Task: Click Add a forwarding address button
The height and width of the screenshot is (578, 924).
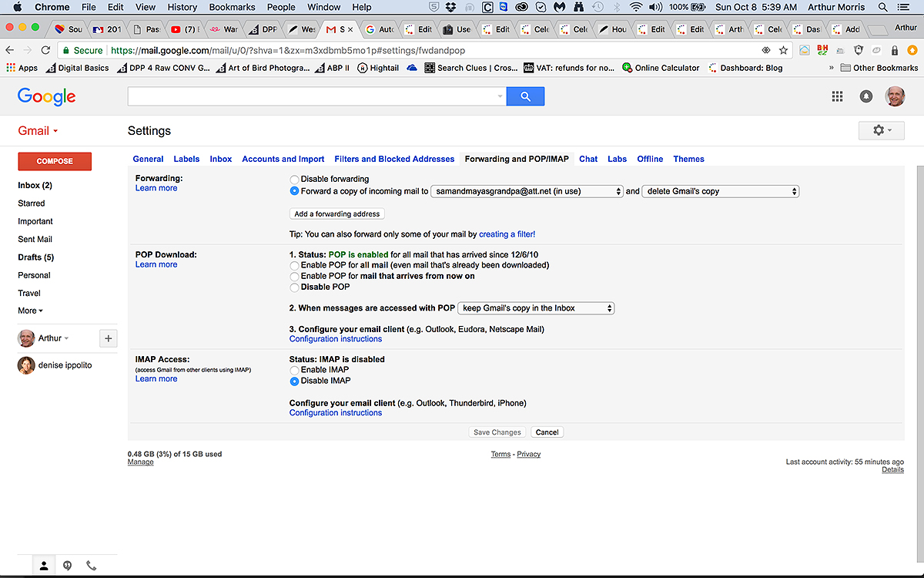Action: (x=337, y=213)
